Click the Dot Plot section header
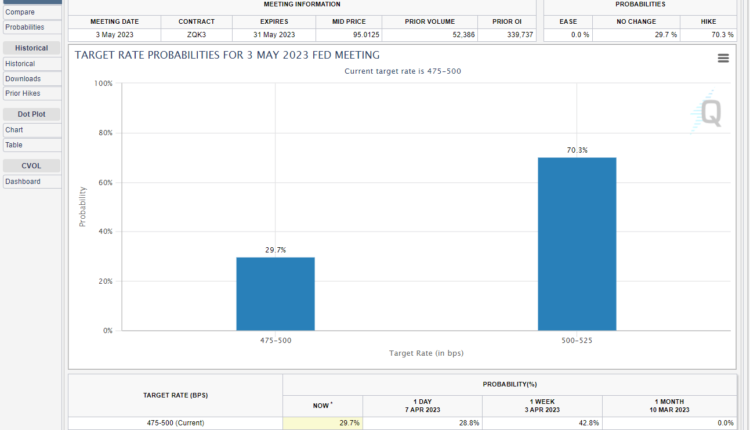The width and height of the screenshot is (750, 430). tap(32, 114)
